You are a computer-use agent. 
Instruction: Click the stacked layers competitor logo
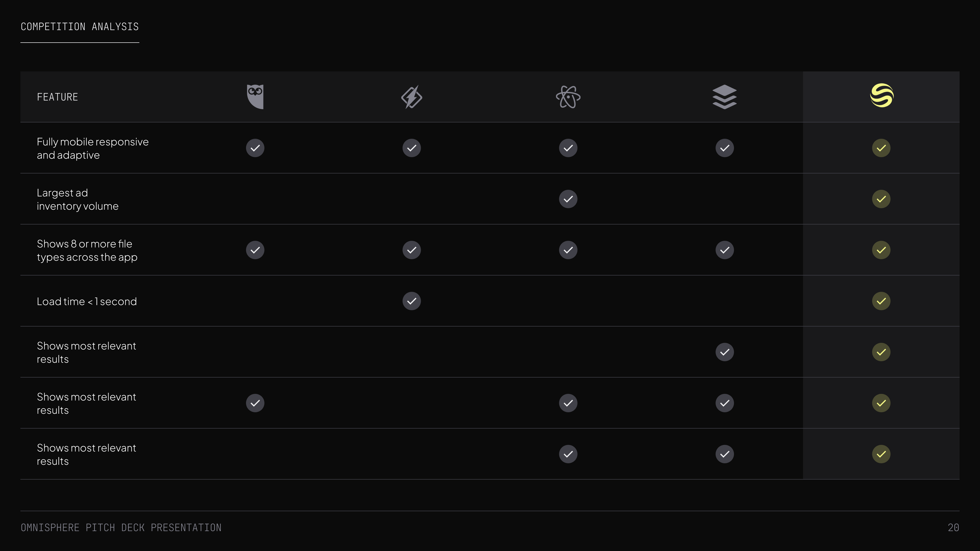[724, 97]
